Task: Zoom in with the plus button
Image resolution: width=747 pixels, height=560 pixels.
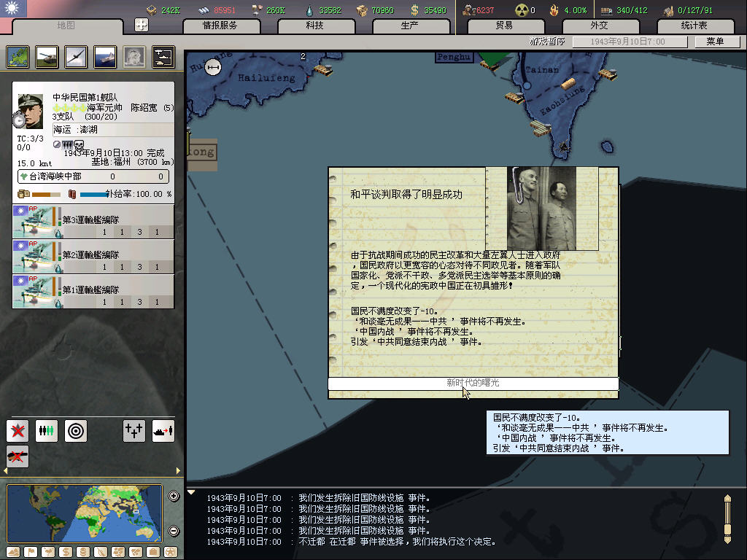Action: [x=174, y=496]
